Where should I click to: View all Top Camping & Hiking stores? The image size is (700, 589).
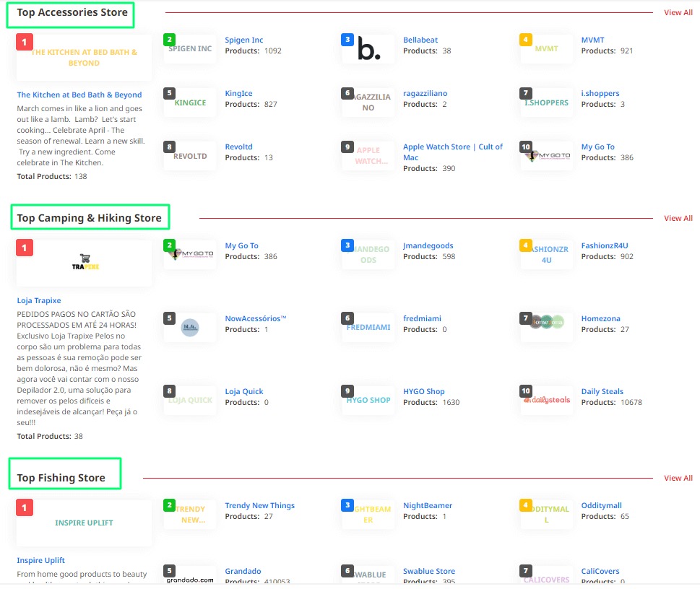point(678,218)
